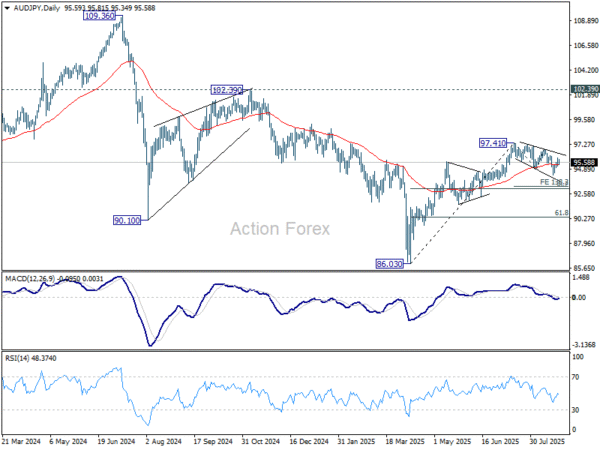Click the current price tag 95.588
Image resolution: width=600 pixels, height=450 pixels.
[x=584, y=162]
